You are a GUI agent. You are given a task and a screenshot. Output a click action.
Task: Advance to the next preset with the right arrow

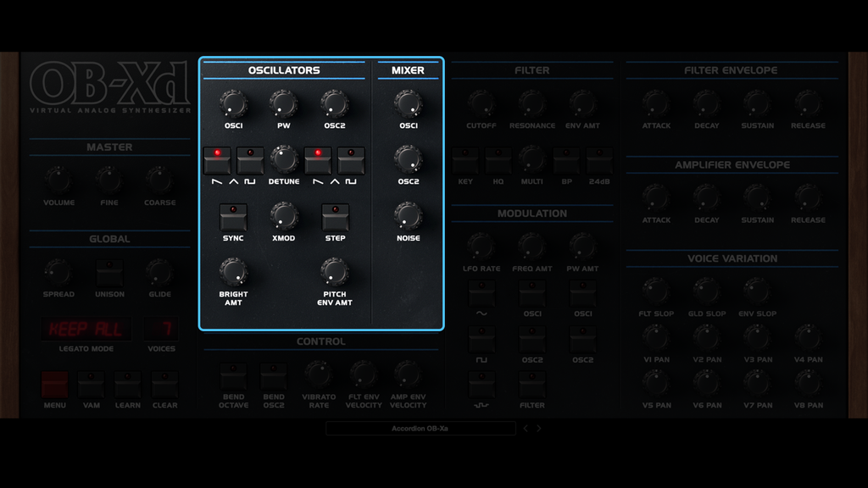(539, 428)
